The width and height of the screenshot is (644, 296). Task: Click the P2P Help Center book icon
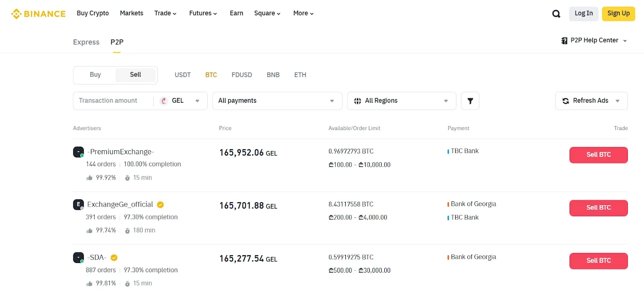[x=564, y=41]
